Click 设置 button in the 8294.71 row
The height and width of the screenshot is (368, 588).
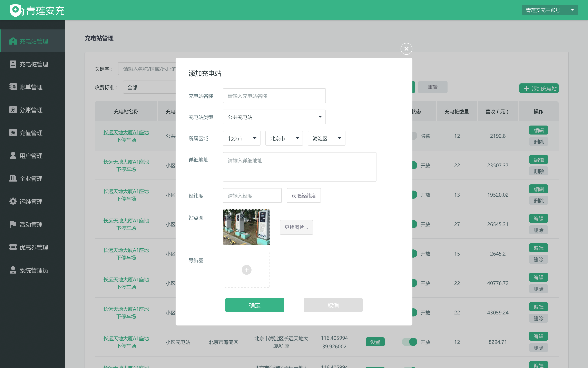point(375,342)
